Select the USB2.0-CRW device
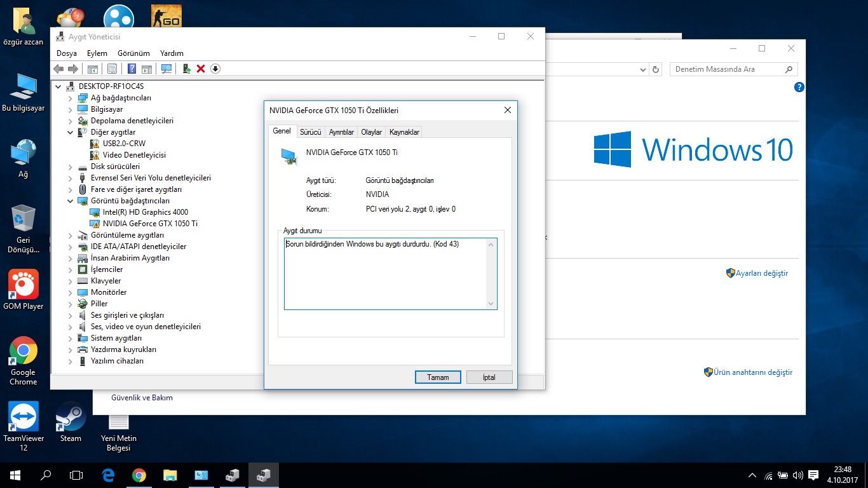 click(x=124, y=144)
